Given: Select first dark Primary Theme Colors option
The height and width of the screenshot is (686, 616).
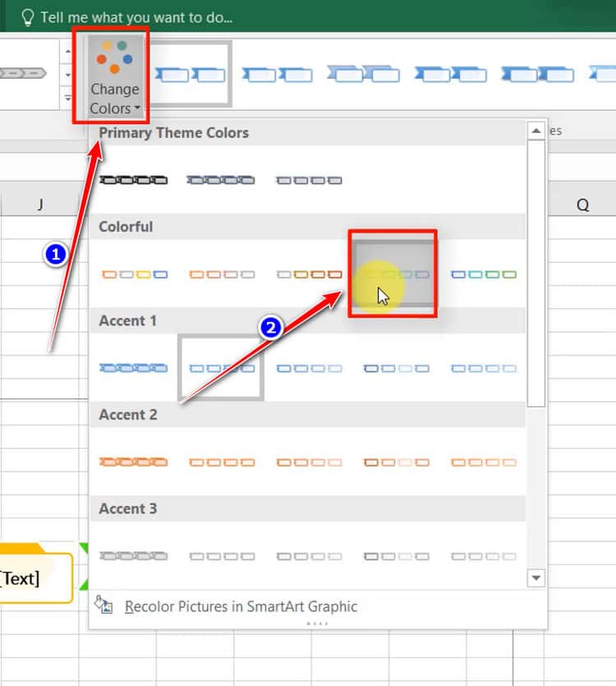Looking at the screenshot, I should coord(133,180).
